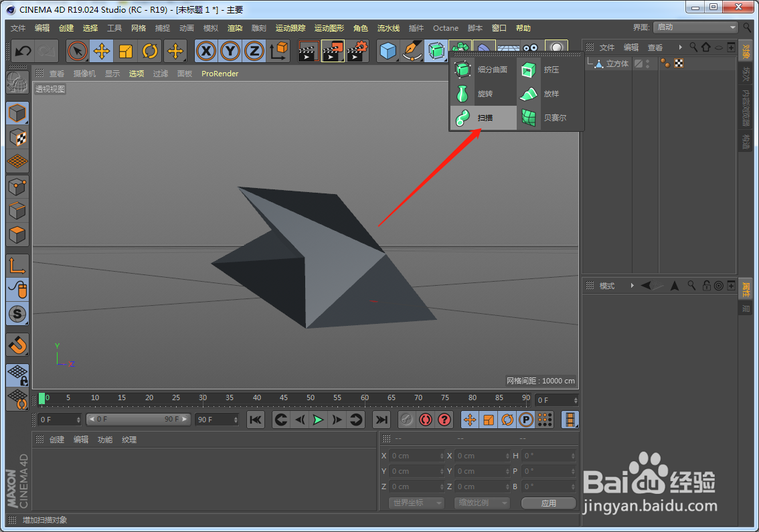Add a Cube primitive object
The image size is (759, 532).
[x=388, y=51]
